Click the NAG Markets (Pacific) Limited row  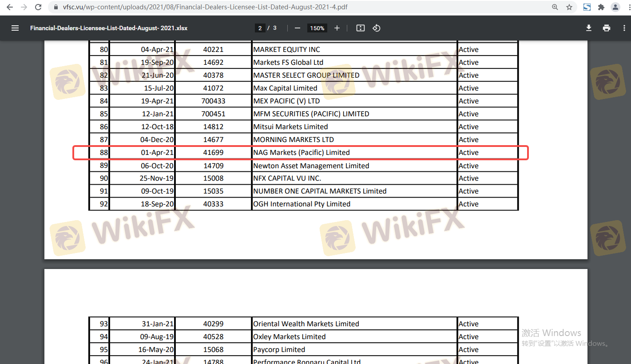(x=301, y=153)
